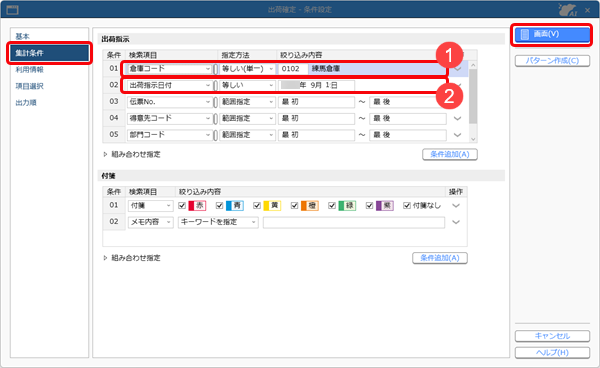This screenshot has height=368, width=600.
Task: Click the scroll up arrow of the conditions list
Action: point(473,65)
